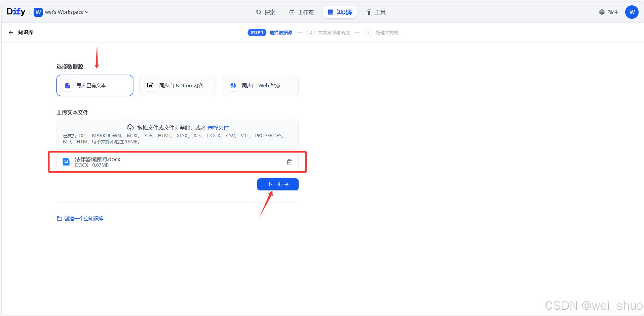The image size is (644, 316).
Task: Click the Dify logo
Action: [16, 12]
